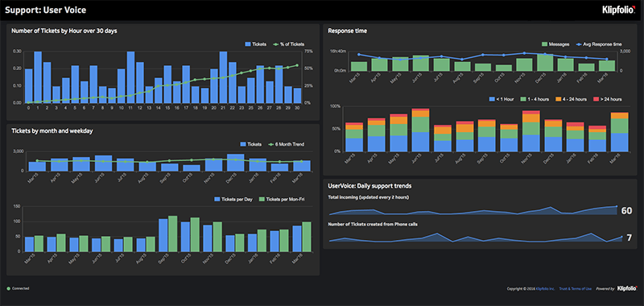Click the Powered by Klipfolio logo in footer

pyautogui.click(x=627, y=289)
